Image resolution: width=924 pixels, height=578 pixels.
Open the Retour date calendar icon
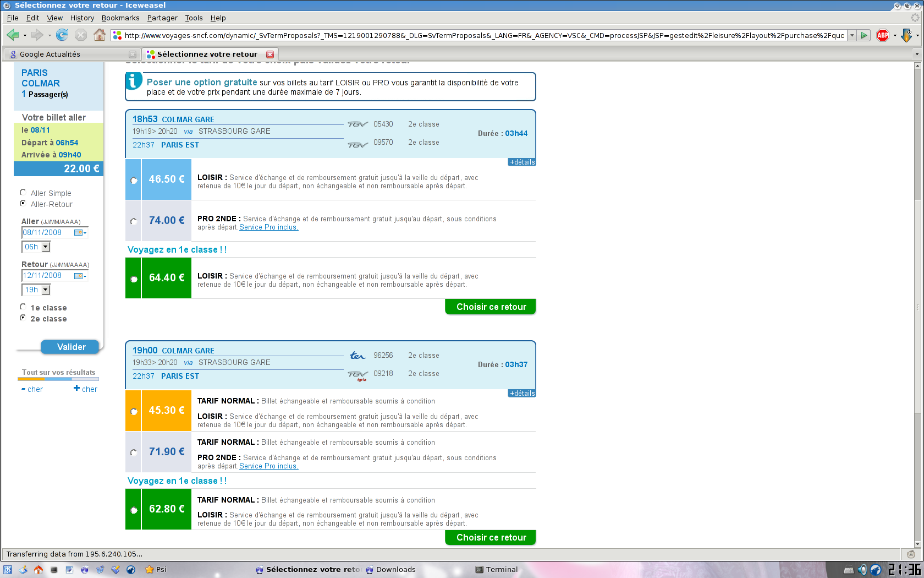80,276
